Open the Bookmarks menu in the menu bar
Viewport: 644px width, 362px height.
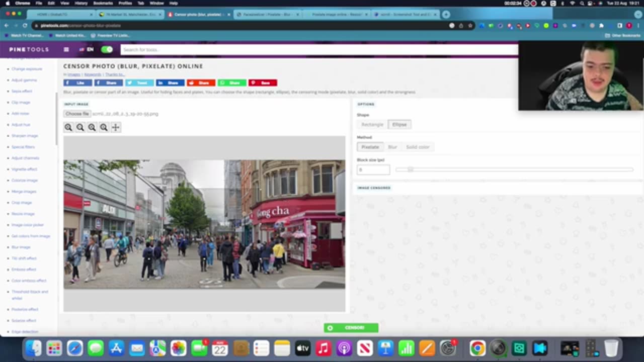pyautogui.click(x=103, y=3)
